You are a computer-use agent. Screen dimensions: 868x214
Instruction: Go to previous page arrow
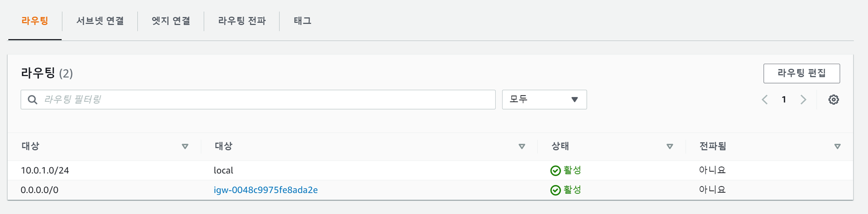(x=765, y=100)
